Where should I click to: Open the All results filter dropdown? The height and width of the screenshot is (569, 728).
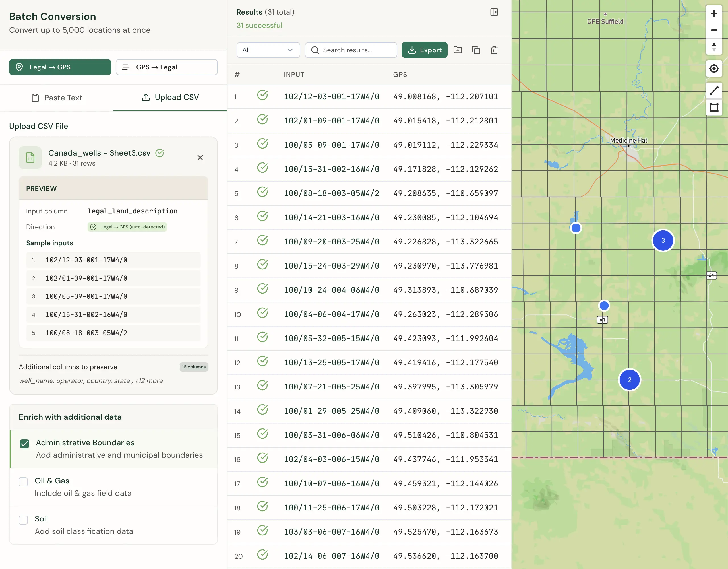(x=268, y=50)
